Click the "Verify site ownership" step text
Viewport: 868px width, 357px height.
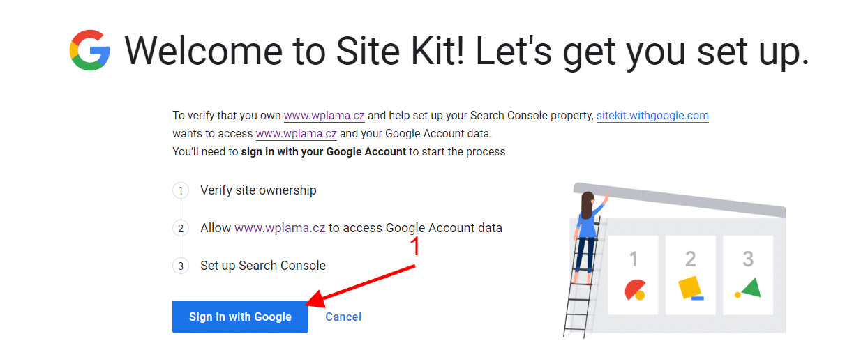[x=258, y=190]
